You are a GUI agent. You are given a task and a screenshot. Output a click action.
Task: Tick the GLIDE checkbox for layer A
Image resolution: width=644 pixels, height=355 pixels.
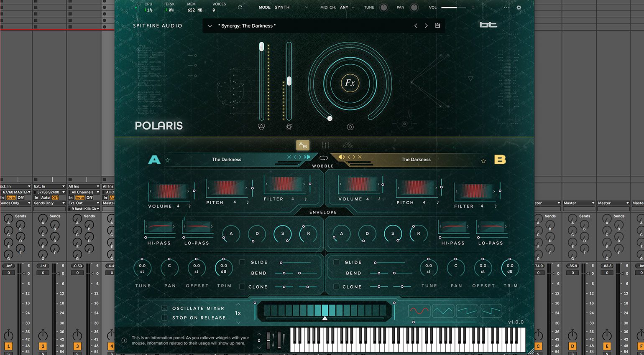tap(242, 262)
